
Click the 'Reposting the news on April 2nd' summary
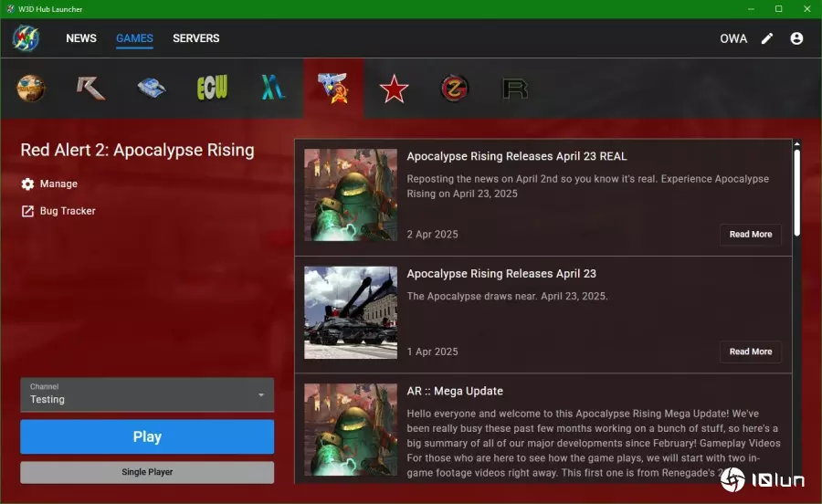coord(587,186)
